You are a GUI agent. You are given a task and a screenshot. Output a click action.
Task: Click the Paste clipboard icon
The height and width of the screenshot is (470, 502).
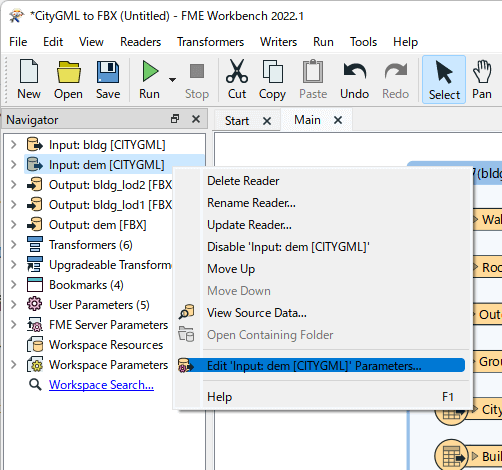pos(313,71)
